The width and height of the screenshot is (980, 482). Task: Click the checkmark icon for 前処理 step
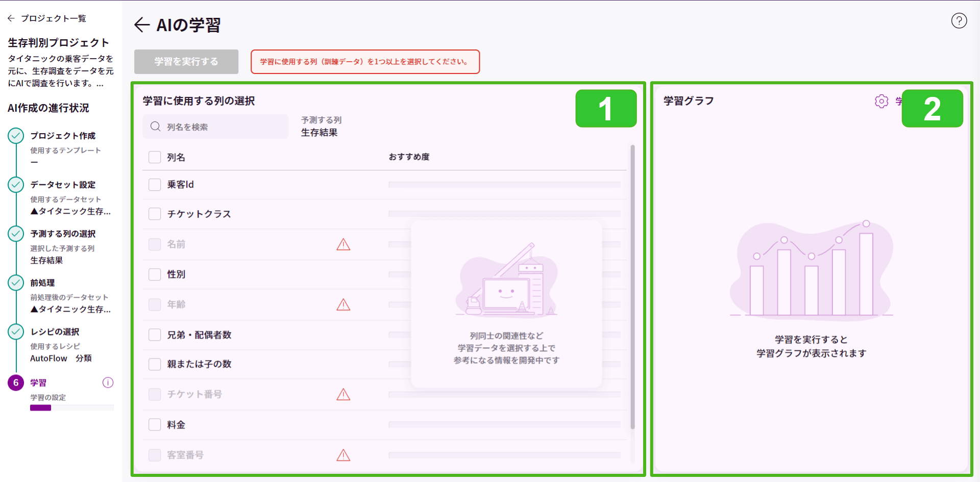(16, 283)
